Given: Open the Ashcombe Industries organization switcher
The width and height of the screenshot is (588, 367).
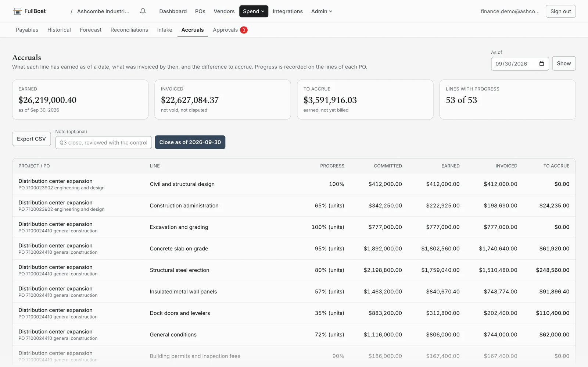Looking at the screenshot, I should point(103,11).
